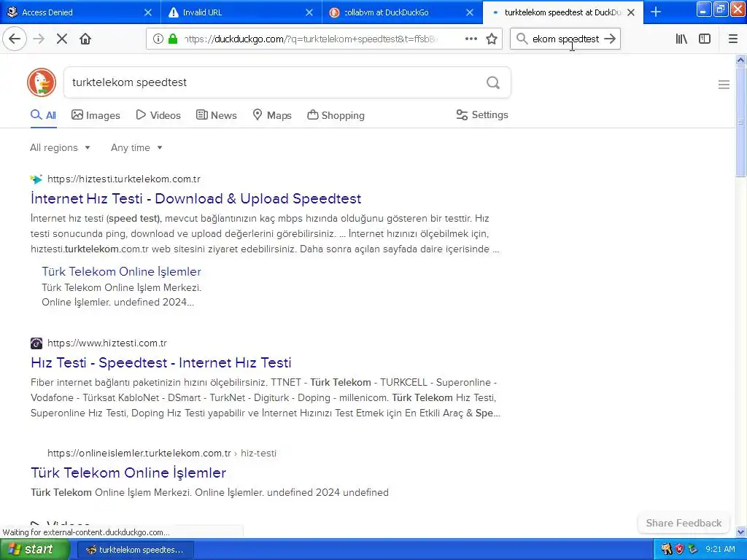
Task: Switch to Shopping results
Action: click(x=336, y=115)
